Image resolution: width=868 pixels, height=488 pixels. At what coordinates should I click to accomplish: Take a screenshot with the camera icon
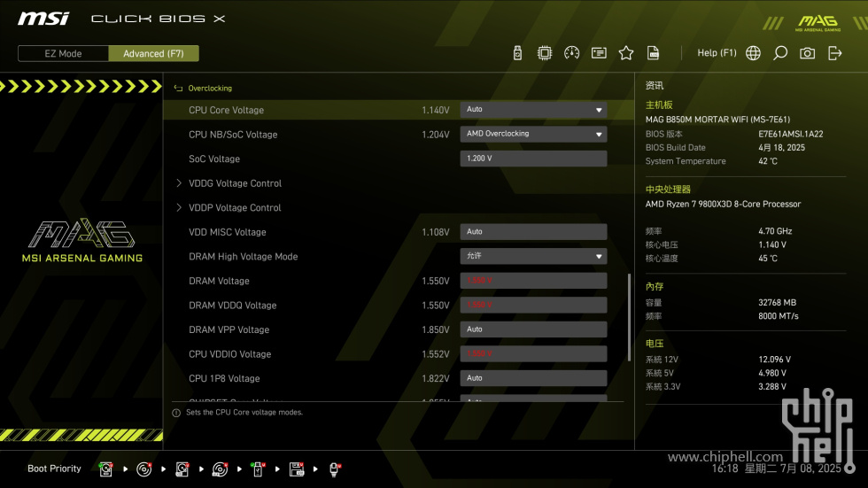click(807, 53)
